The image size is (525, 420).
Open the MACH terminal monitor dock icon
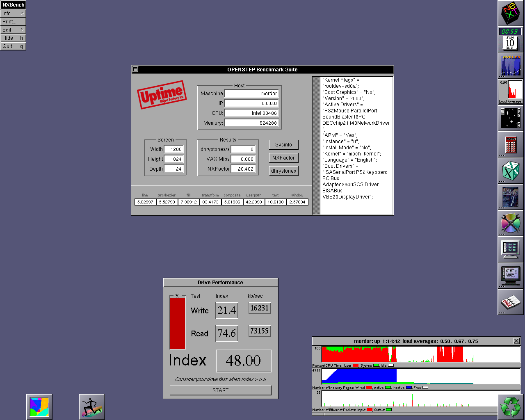[510, 249]
